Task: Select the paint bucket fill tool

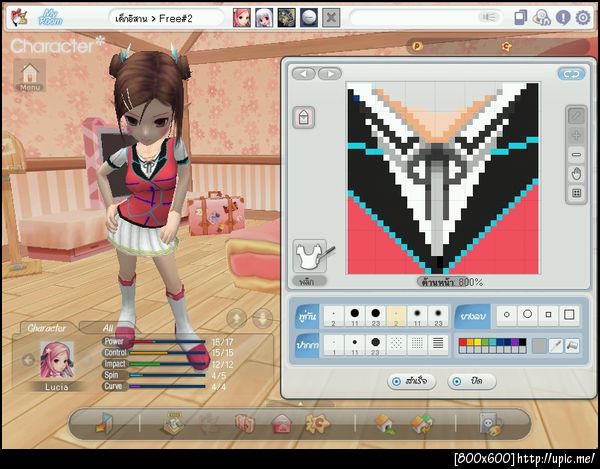Action: coord(572,346)
